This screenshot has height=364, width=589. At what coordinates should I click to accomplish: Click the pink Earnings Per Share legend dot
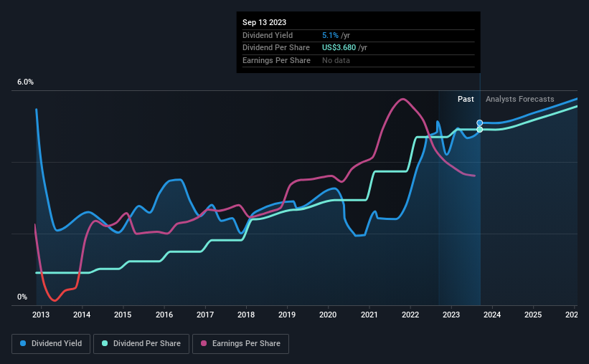pos(204,343)
